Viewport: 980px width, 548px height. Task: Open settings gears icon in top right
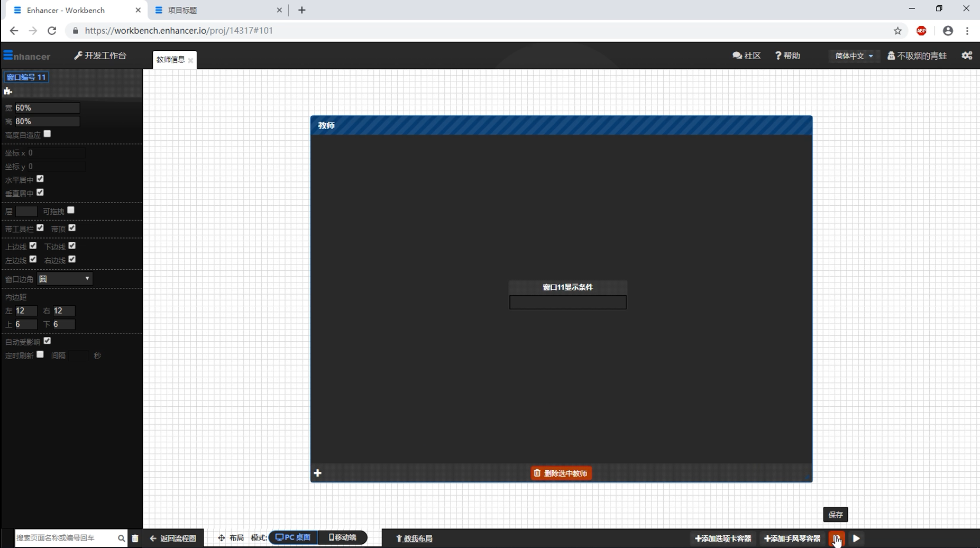(x=967, y=56)
